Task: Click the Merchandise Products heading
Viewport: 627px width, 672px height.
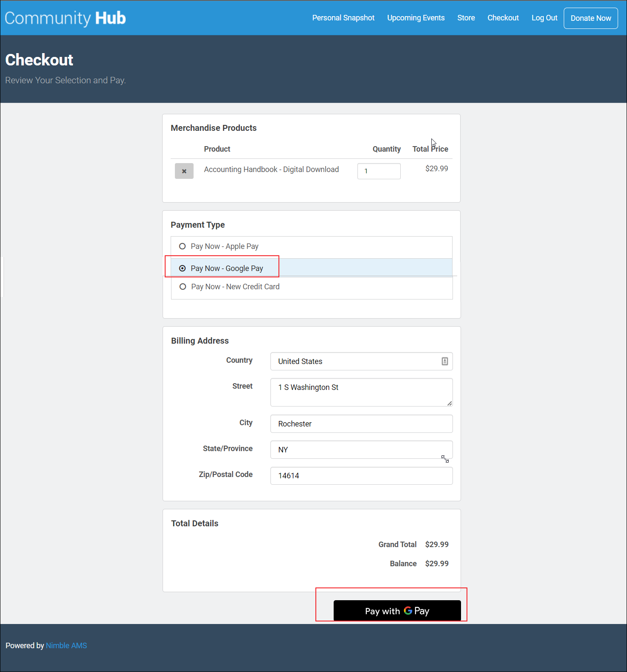Action: tap(214, 128)
